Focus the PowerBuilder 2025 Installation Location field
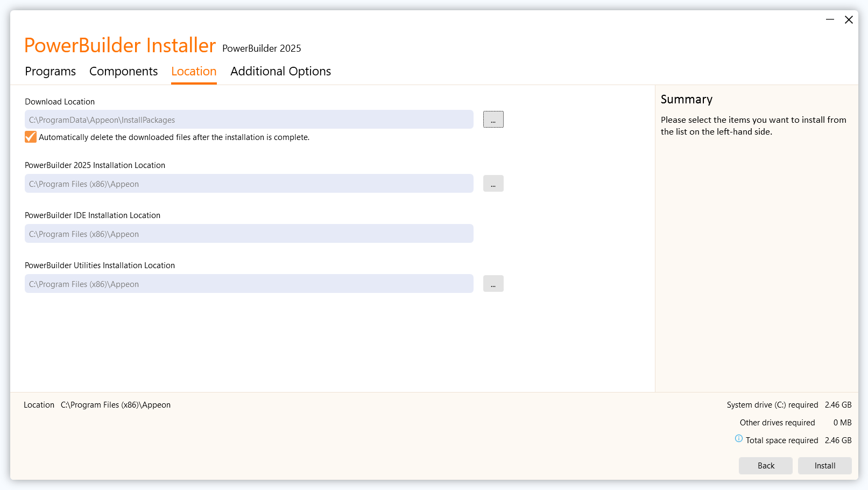The width and height of the screenshot is (868, 490). [249, 184]
